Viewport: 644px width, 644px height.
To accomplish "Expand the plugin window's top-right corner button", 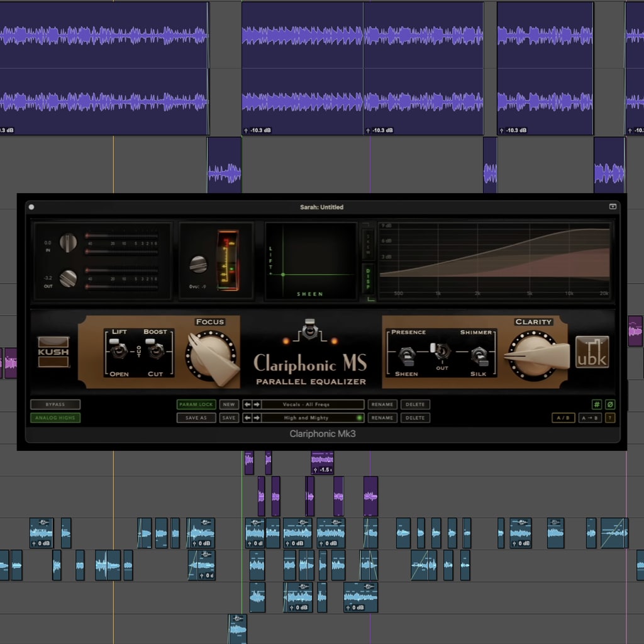I will point(613,206).
